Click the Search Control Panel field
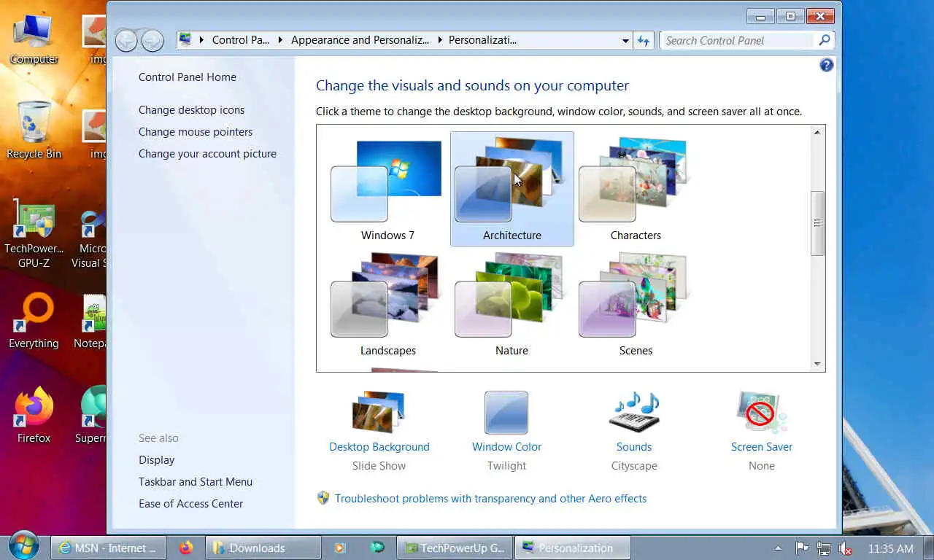 point(738,41)
